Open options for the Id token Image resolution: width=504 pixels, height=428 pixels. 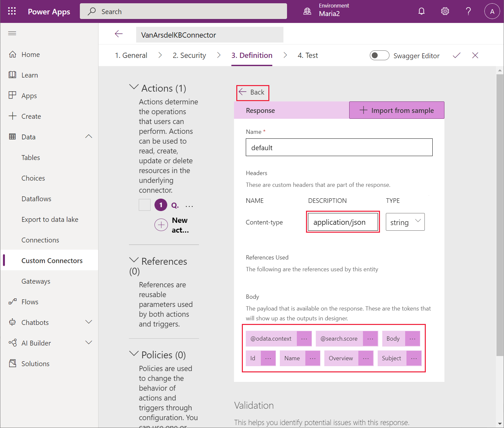coord(268,358)
